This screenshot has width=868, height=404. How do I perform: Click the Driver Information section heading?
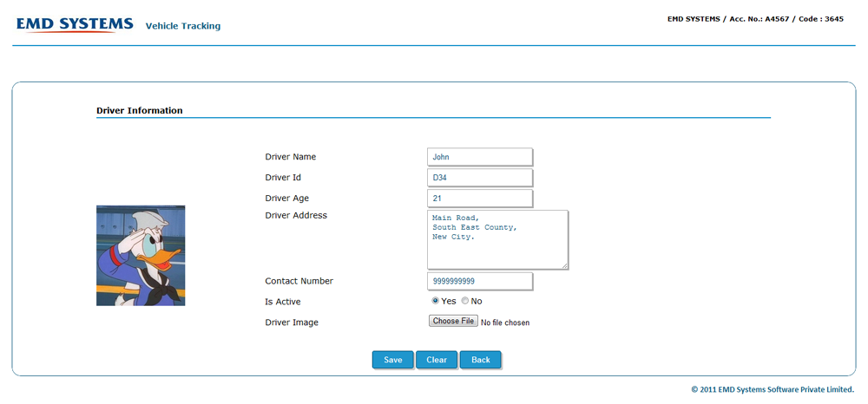(x=140, y=111)
